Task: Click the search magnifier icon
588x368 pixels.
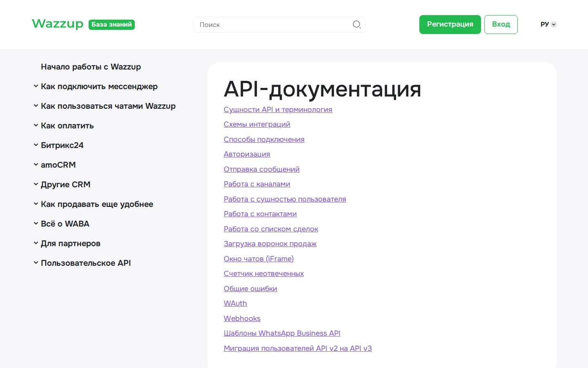Action: [356, 25]
